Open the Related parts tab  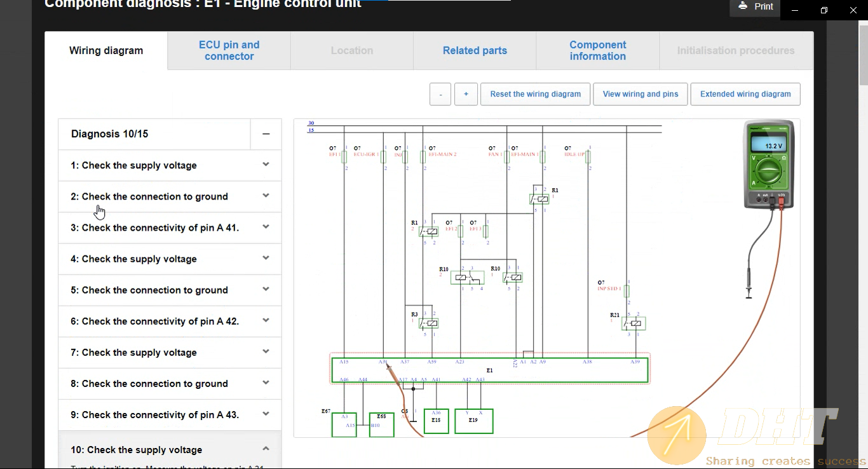(x=475, y=51)
